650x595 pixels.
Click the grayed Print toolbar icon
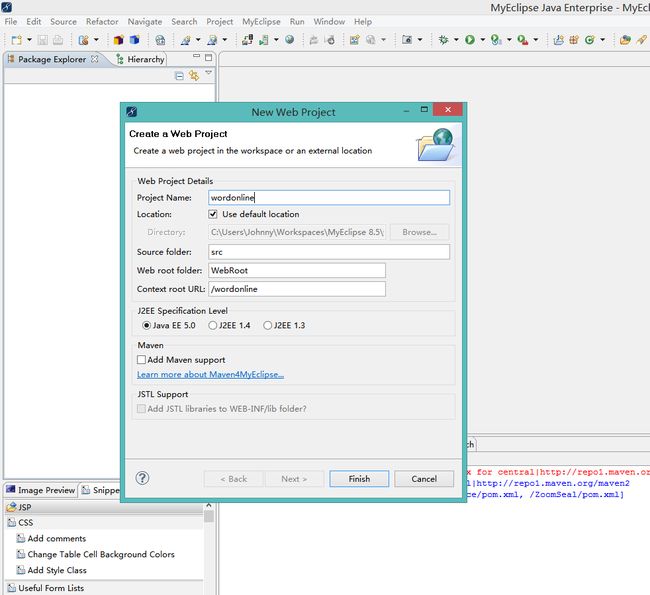[58, 40]
